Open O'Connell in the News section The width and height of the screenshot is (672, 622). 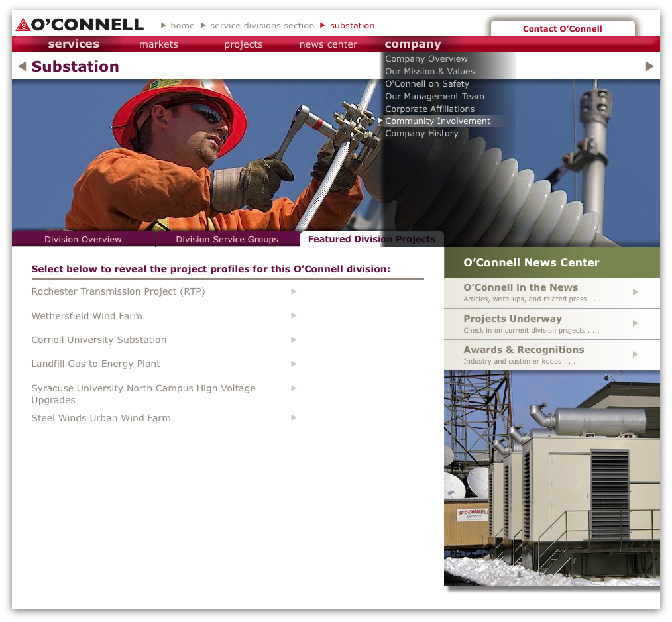coord(552,293)
